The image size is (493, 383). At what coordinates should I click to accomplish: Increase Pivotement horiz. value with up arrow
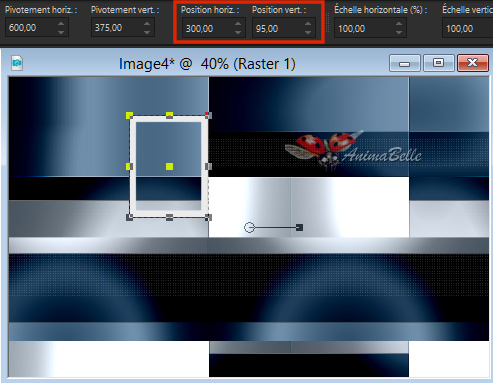[61, 24]
